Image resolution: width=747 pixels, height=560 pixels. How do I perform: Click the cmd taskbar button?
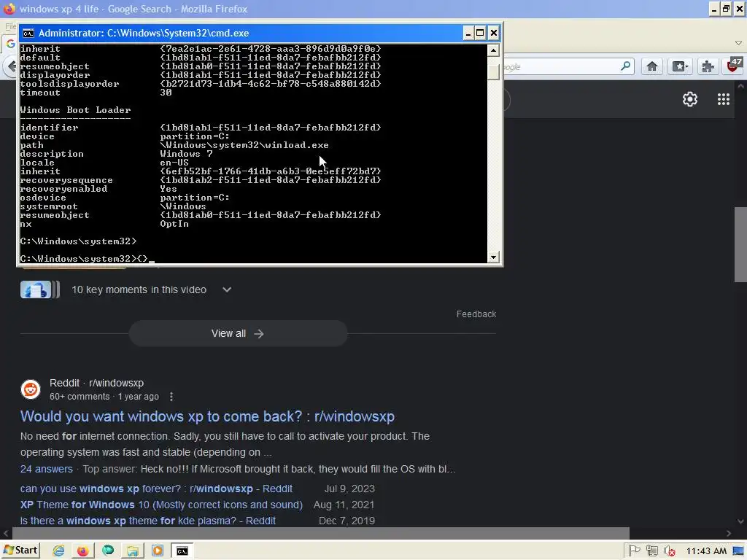(x=182, y=551)
